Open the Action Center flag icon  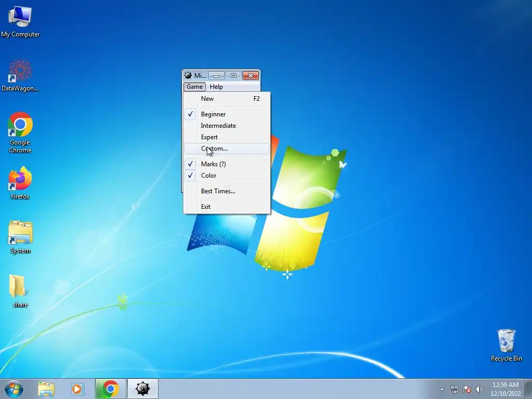point(467,389)
